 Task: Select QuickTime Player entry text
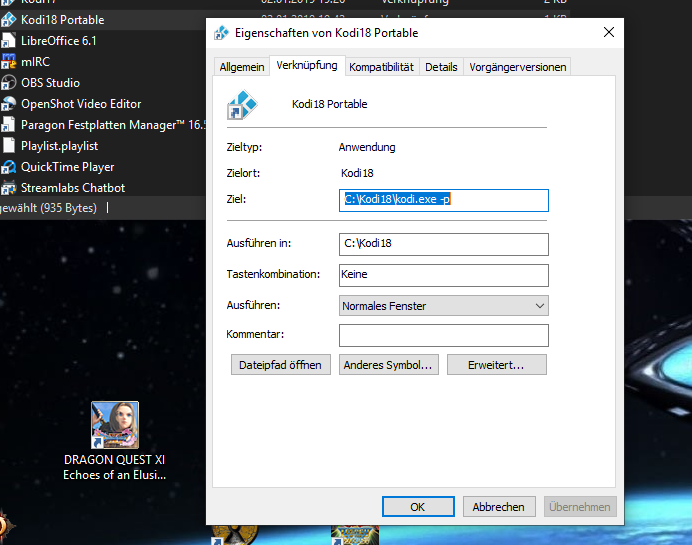[x=68, y=167]
